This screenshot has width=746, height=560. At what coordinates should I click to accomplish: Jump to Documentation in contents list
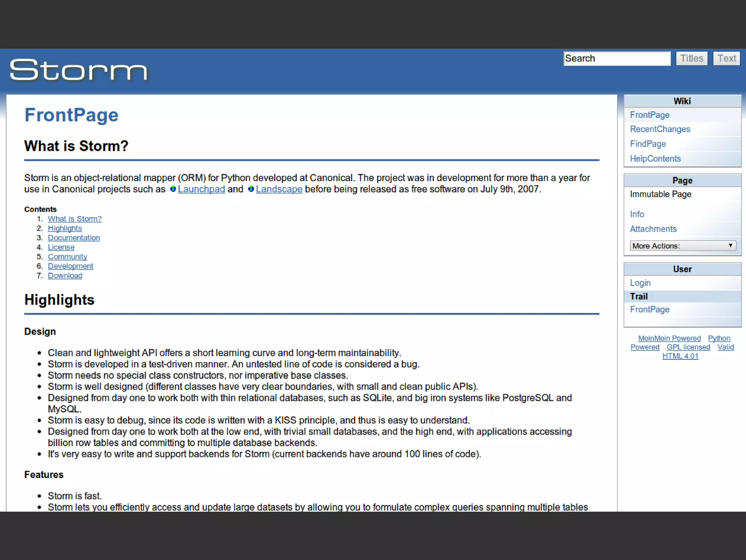(74, 238)
